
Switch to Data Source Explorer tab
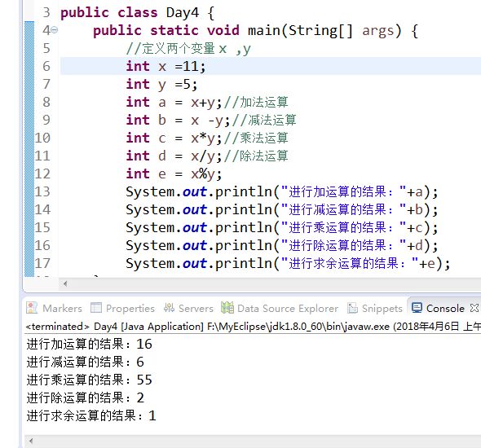tap(280, 308)
